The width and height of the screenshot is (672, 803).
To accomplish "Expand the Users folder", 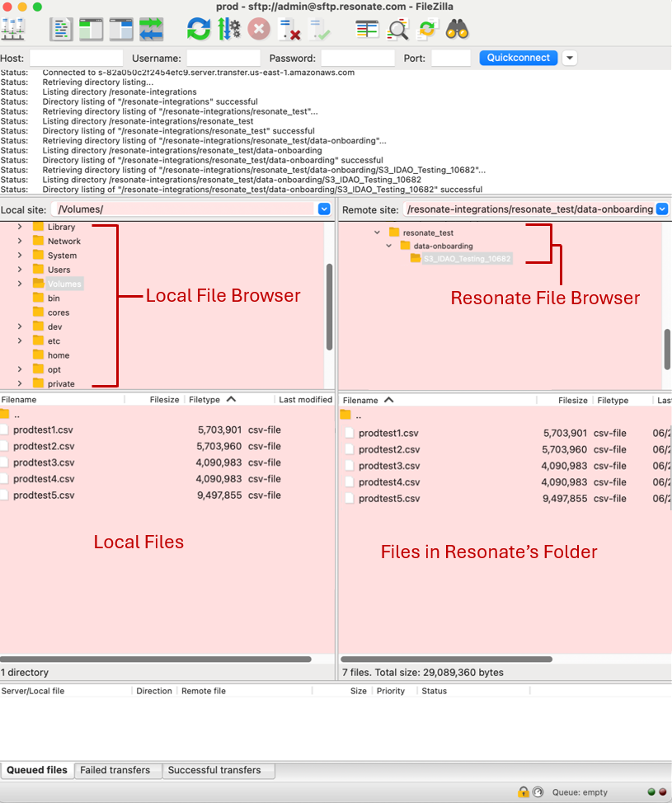I will click(20, 270).
